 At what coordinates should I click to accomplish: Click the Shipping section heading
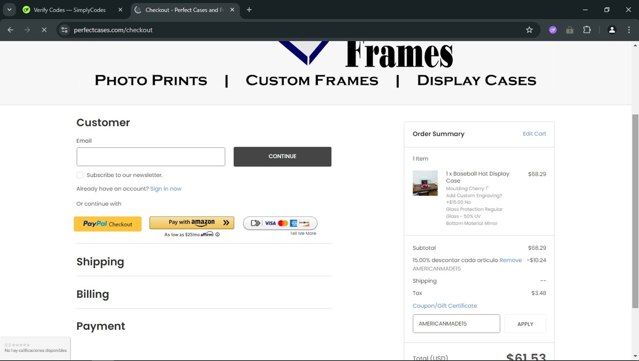pyautogui.click(x=100, y=262)
